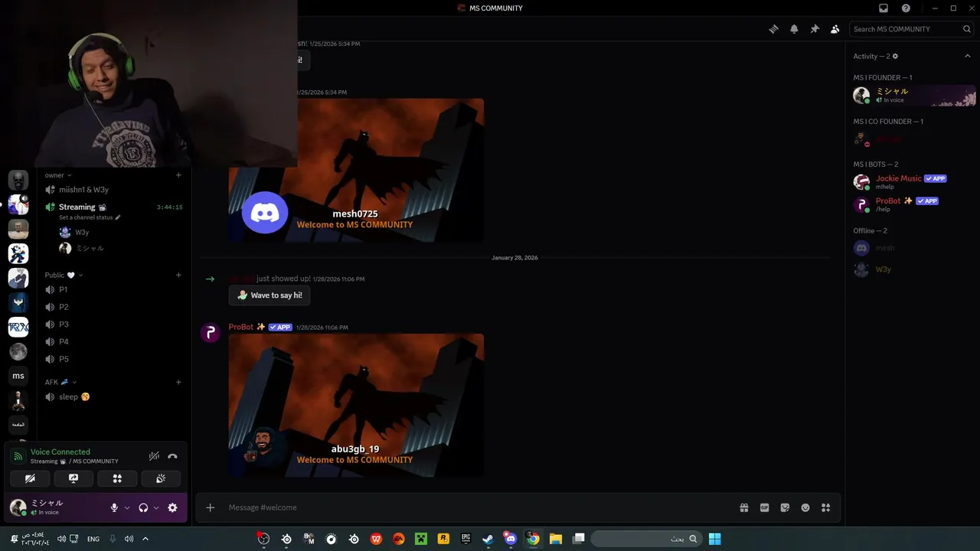Open the Threads icon in channel header
This screenshot has width=980, height=551.
(x=773, y=29)
